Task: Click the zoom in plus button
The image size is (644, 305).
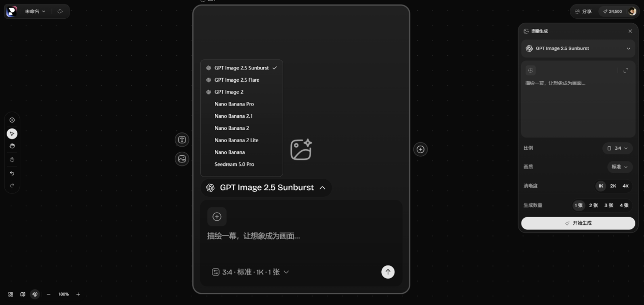Action: pos(78,294)
